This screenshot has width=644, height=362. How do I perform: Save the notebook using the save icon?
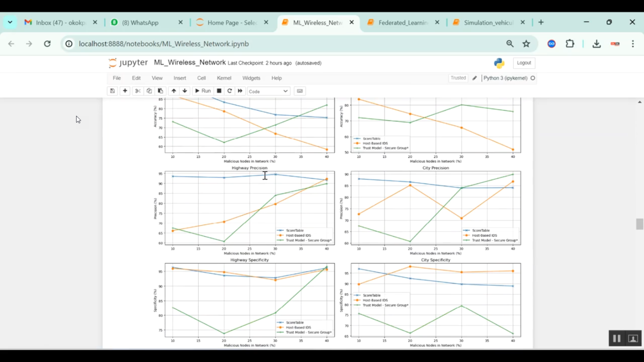click(x=112, y=90)
